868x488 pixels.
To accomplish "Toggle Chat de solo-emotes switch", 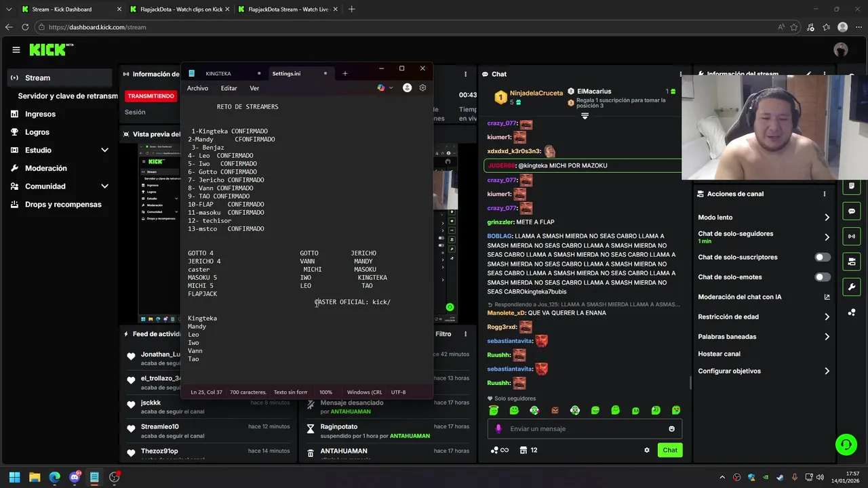I will coord(823,277).
